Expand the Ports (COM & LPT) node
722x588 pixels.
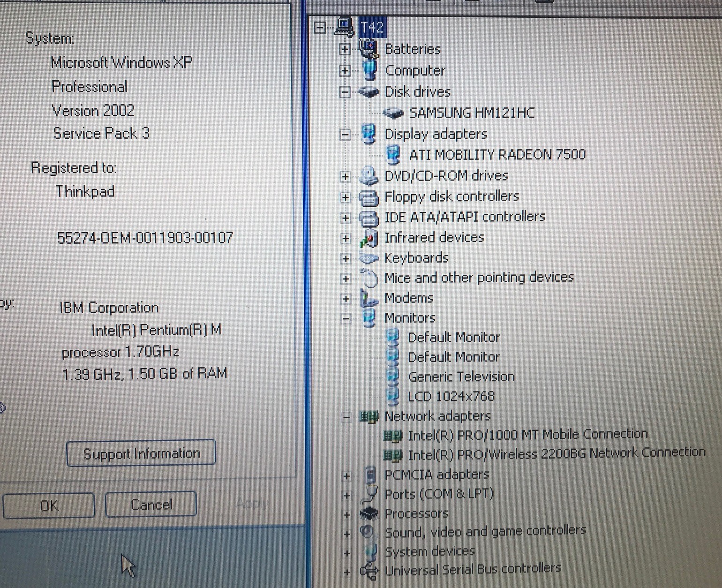347,496
